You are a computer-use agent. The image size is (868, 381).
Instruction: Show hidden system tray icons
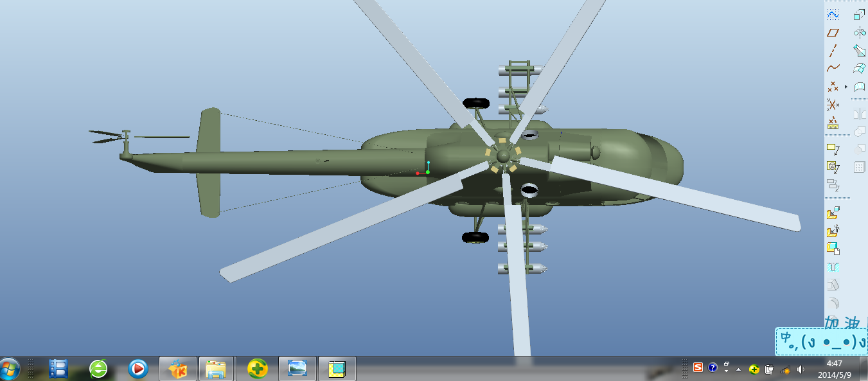click(739, 369)
